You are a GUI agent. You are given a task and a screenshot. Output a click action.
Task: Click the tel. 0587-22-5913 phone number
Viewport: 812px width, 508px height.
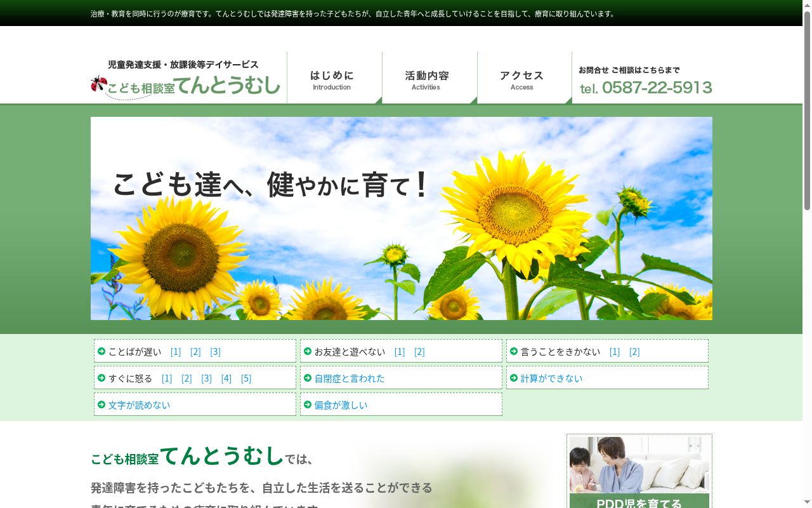tap(646, 88)
